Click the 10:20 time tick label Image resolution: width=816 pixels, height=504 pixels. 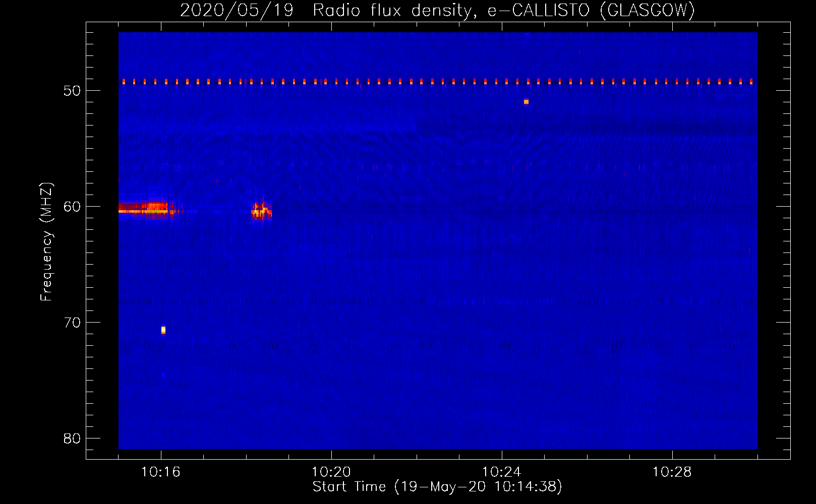pyautogui.click(x=331, y=472)
